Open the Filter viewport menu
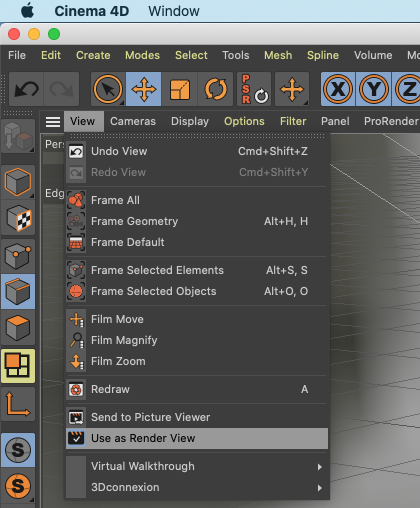Image resolution: width=420 pixels, height=508 pixels. (293, 121)
